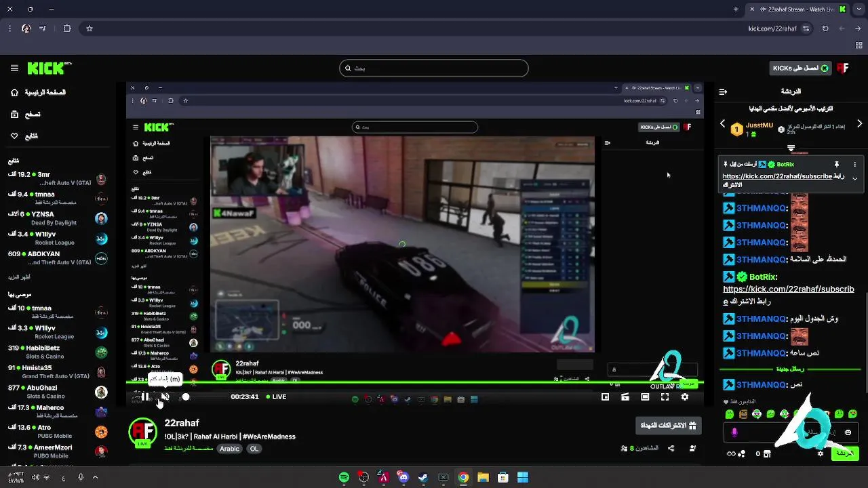This screenshot has height=488, width=868.
Task: Click the 22rahaf channel avatar
Action: pyautogui.click(x=143, y=432)
